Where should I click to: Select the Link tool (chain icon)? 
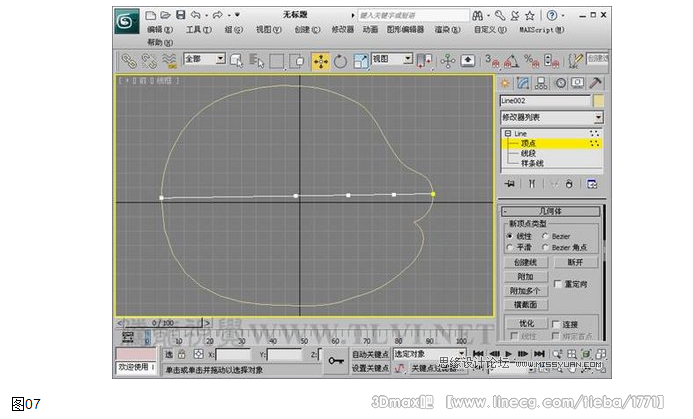[129, 61]
